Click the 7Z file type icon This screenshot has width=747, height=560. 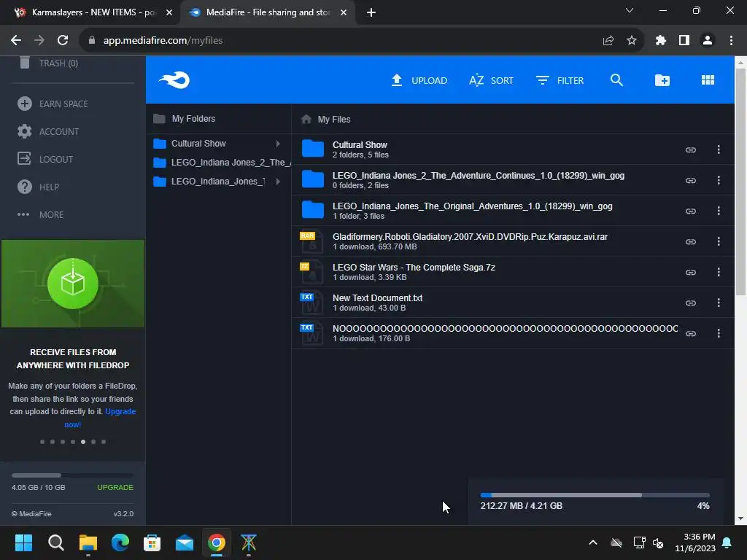click(311, 272)
